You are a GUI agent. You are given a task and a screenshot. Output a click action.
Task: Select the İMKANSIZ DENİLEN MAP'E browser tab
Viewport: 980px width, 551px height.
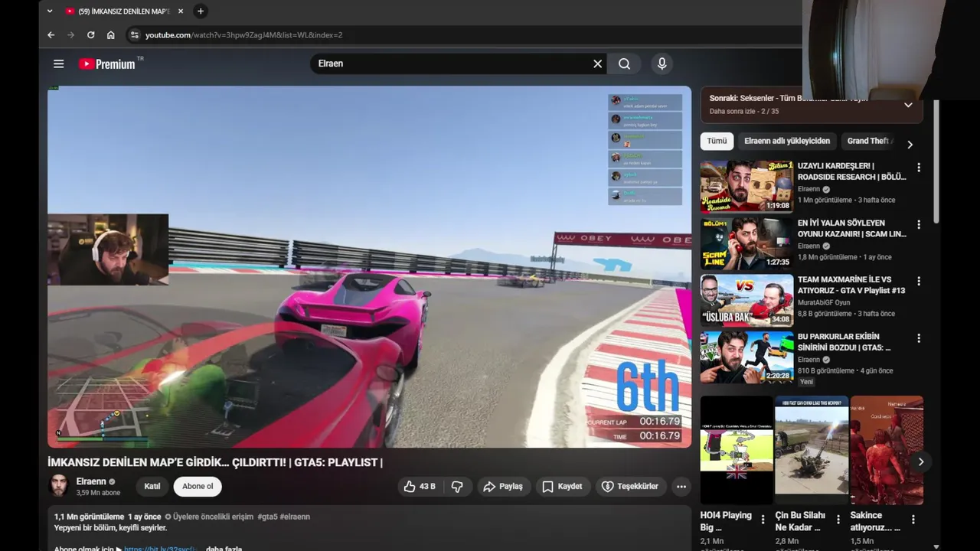point(125,11)
